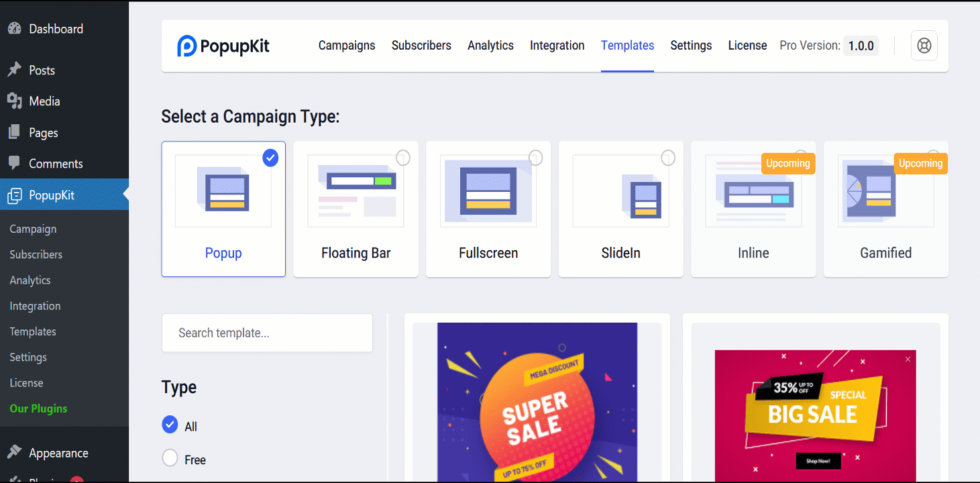Image resolution: width=980 pixels, height=483 pixels.
Task: Select the Super Sale template thumbnail
Action: [x=537, y=402]
